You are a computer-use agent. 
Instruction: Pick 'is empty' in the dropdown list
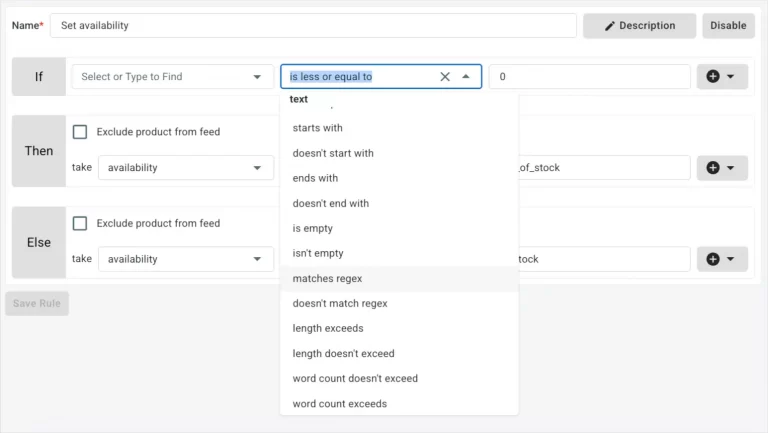(312, 228)
